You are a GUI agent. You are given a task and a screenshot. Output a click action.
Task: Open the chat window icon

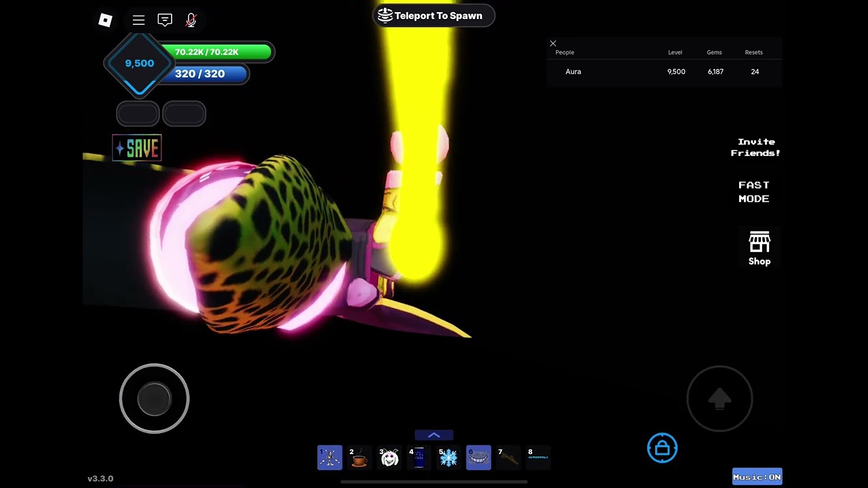[x=165, y=20]
